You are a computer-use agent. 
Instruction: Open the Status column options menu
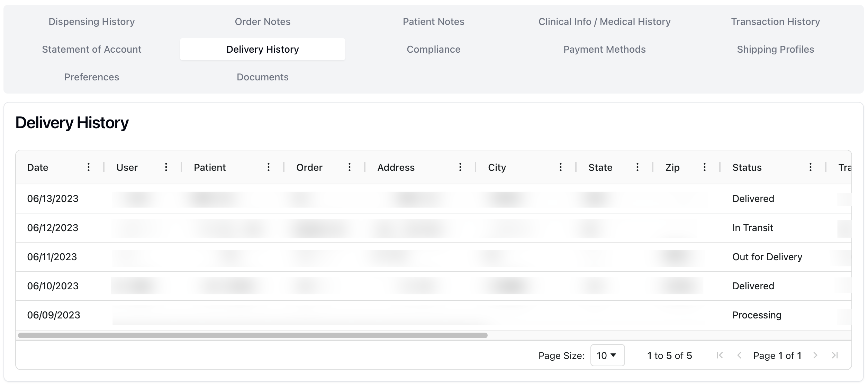point(810,167)
